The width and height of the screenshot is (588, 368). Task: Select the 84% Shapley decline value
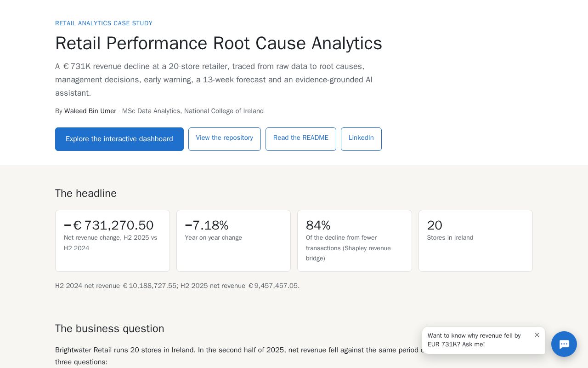[318, 225]
